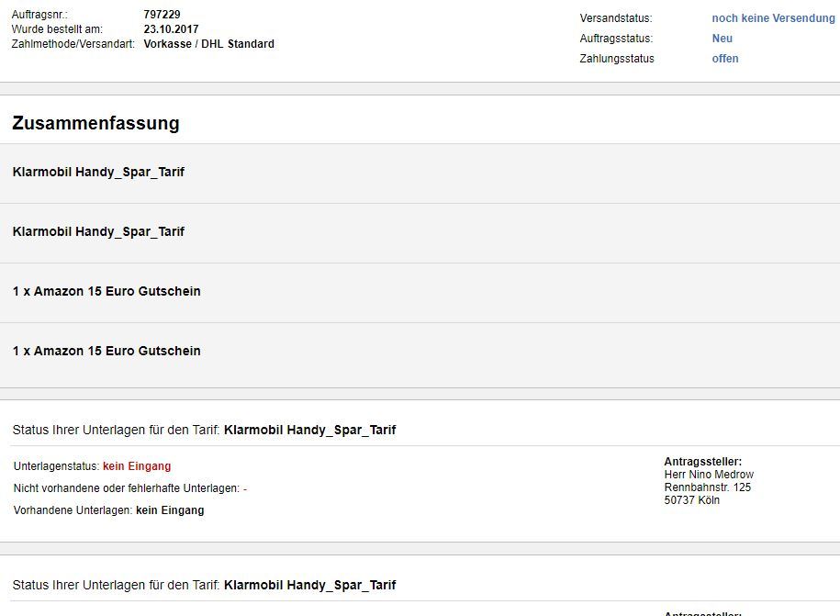Select first Klarmobil Handy_Spar_Tarif row under Zusammenfassung
The image size is (840, 616).
(420, 173)
